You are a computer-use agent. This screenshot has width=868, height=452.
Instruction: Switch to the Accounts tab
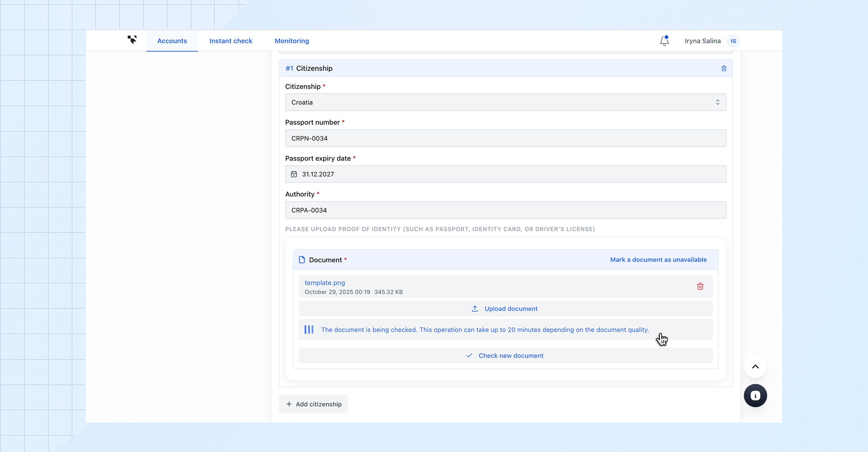click(172, 41)
